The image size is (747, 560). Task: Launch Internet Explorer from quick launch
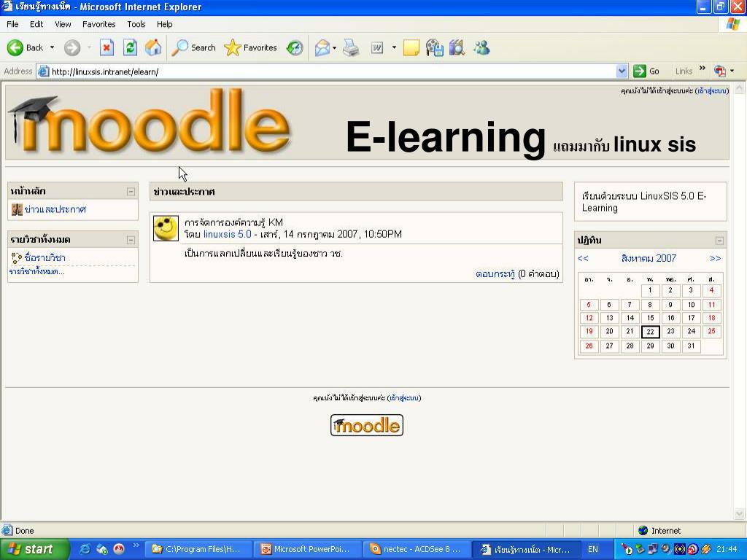pyautogui.click(x=85, y=549)
